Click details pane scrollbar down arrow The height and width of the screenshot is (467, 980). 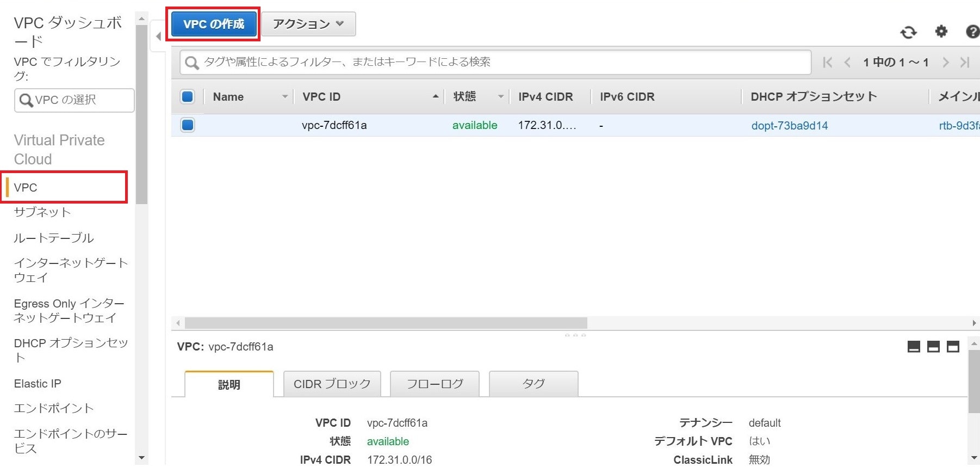pyautogui.click(x=974, y=458)
